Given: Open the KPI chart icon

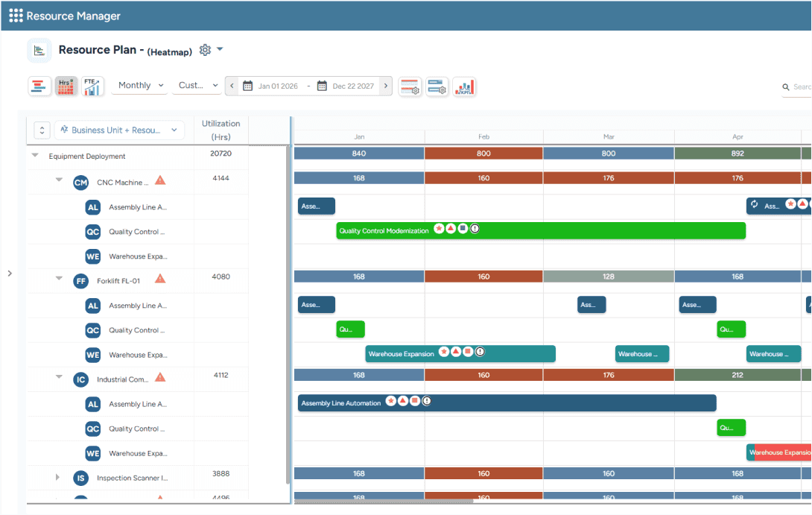Looking at the screenshot, I should click(x=465, y=86).
